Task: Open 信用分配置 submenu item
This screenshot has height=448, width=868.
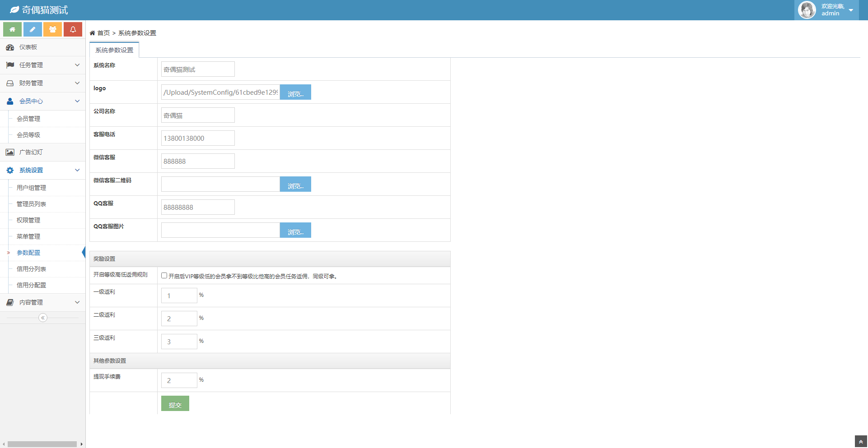Action: 42,285
